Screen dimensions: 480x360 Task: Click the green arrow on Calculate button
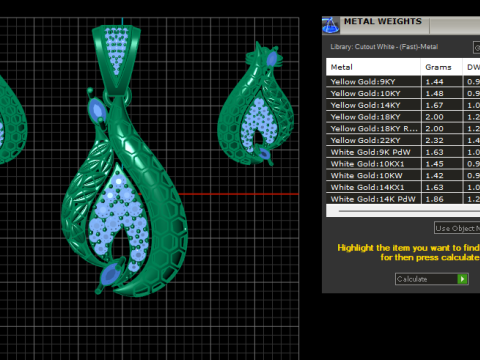coord(463,279)
